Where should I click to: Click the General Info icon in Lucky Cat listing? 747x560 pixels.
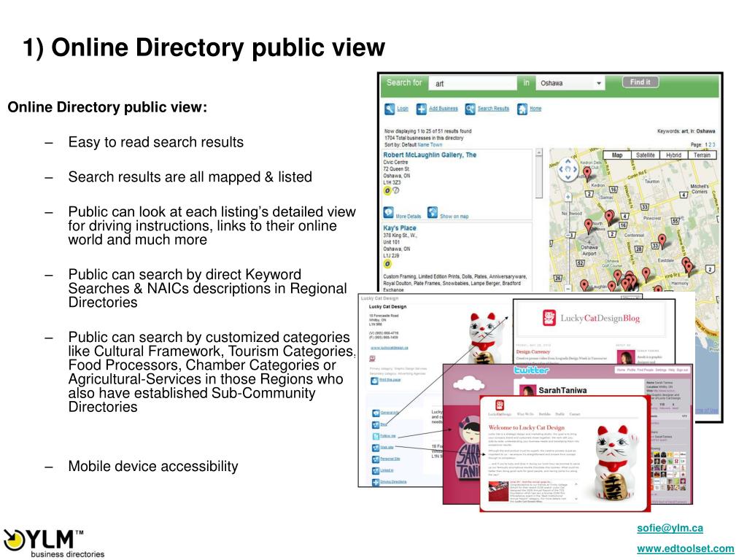[x=376, y=413]
